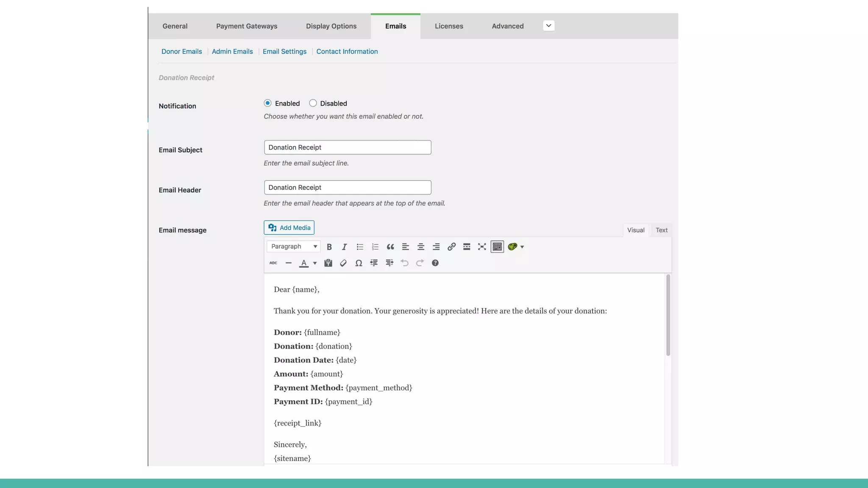Click the Add Media button
The width and height of the screenshot is (868, 488).
coord(289,227)
